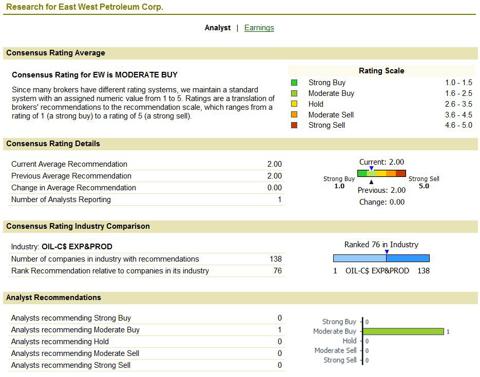
Task: Click the 76 rank value in industry table
Action: tap(278, 271)
